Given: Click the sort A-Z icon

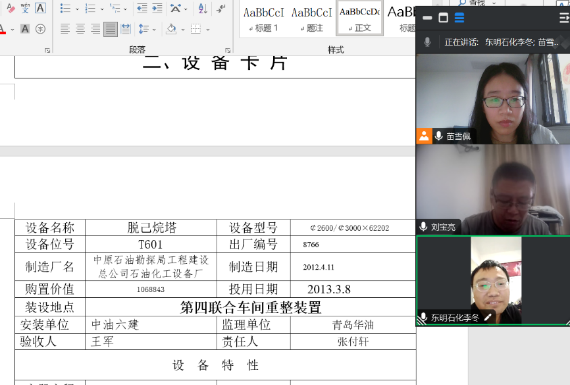Looking at the screenshot, I should [202, 8].
